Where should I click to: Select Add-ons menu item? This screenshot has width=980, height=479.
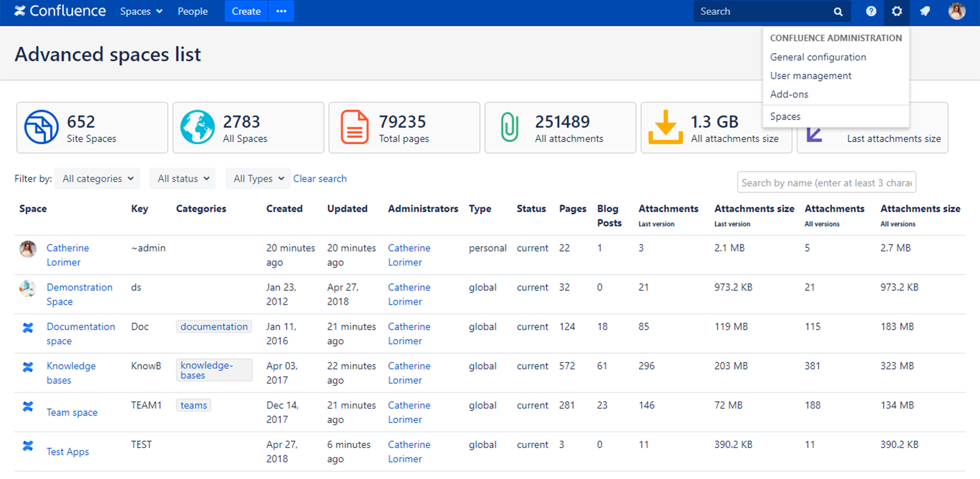789,94
